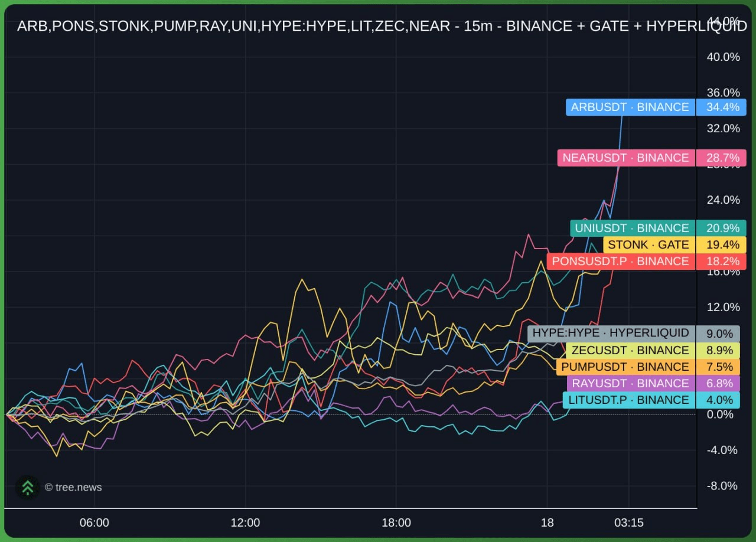Image resolution: width=756 pixels, height=542 pixels.
Task: Select the 12:00 time axis label
Action: (245, 523)
